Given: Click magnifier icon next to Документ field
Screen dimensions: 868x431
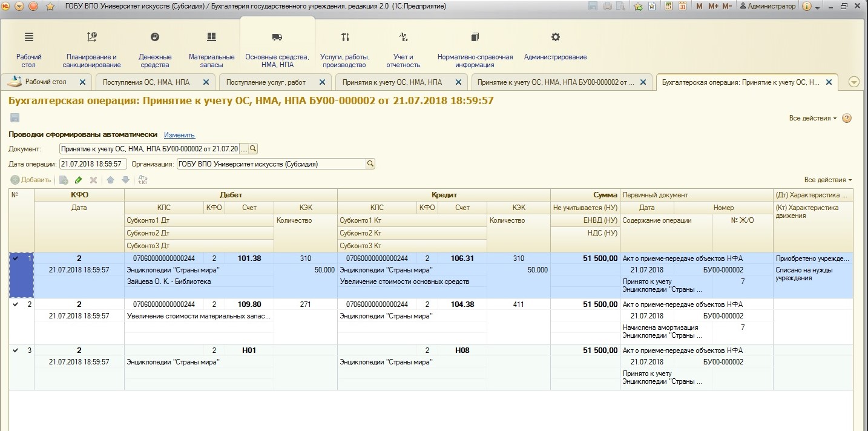Looking at the screenshot, I should 254,149.
